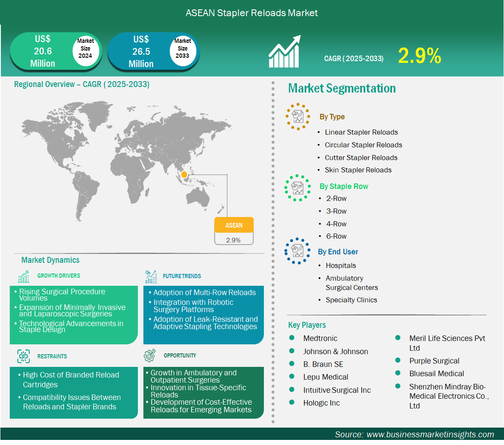Open the businessmarketinsights.com source link
Viewport: 504px width, 445px height.
pos(430,434)
